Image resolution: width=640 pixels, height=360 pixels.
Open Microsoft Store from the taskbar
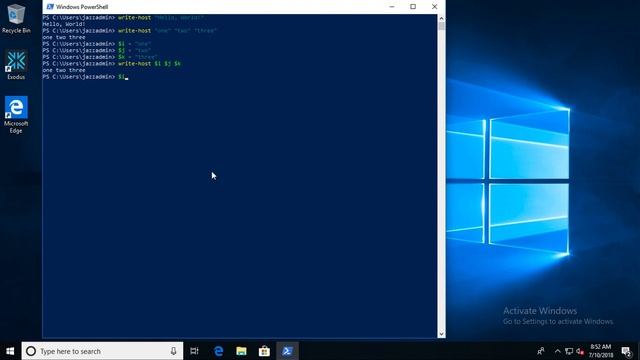click(264, 351)
